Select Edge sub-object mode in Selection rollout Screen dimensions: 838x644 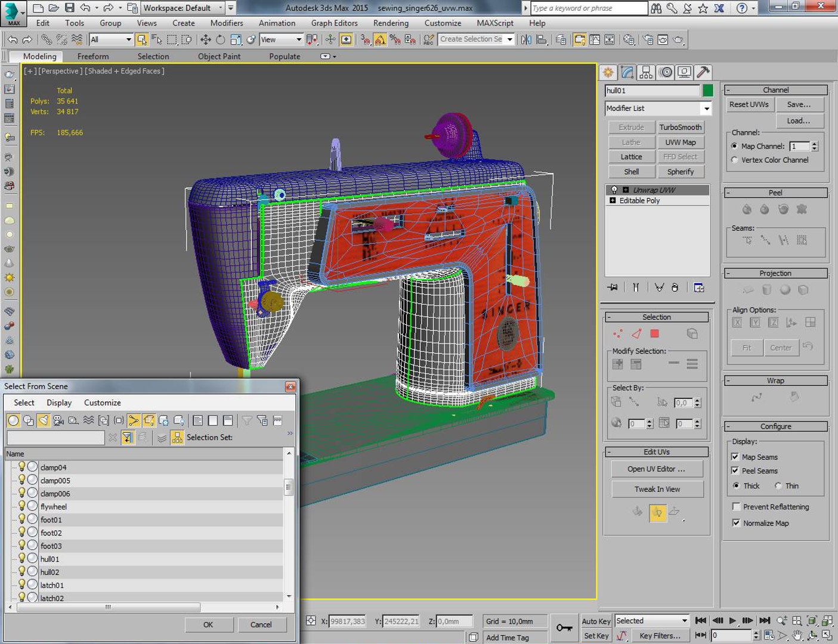tap(636, 334)
